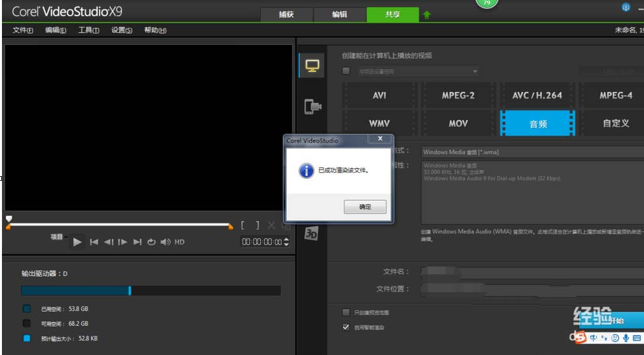Expand the Windows Media audio format dropdown

[531, 152]
